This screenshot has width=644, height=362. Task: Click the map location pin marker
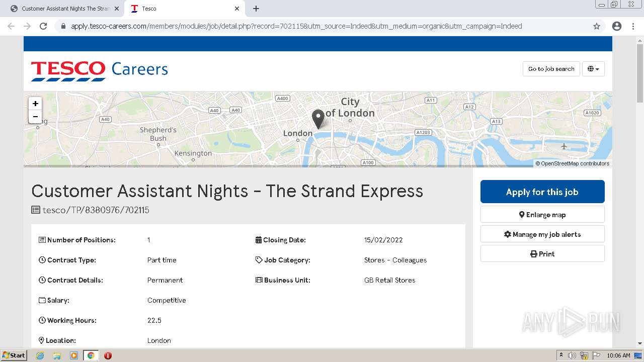tap(318, 119)
